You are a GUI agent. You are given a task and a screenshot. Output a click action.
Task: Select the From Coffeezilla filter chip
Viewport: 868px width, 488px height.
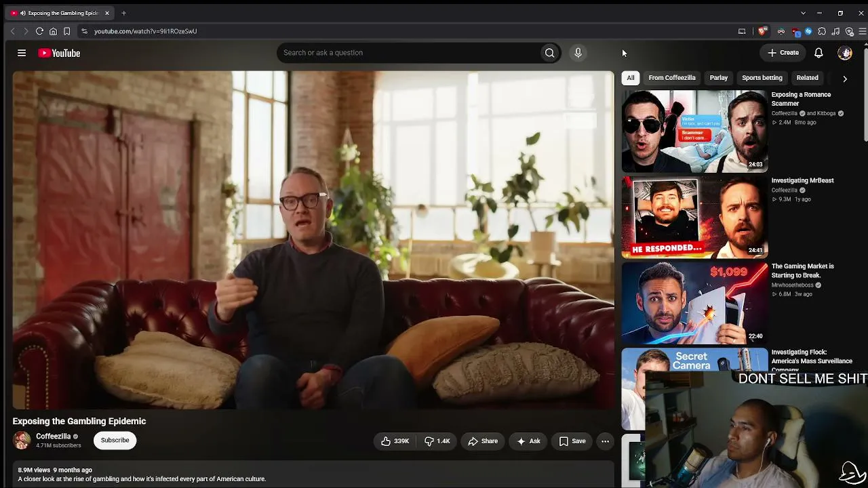pyautogui.click(x=672, y=78)
